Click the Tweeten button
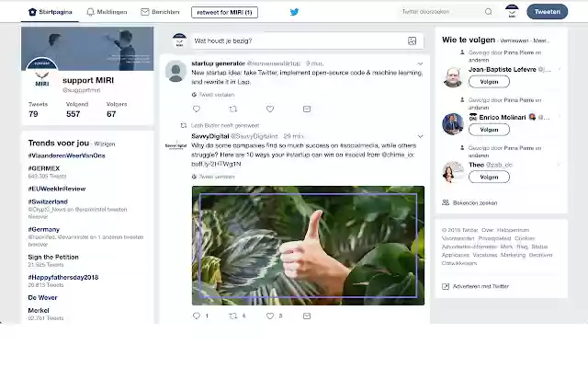 pyautogui.click(x=548, y=12)
